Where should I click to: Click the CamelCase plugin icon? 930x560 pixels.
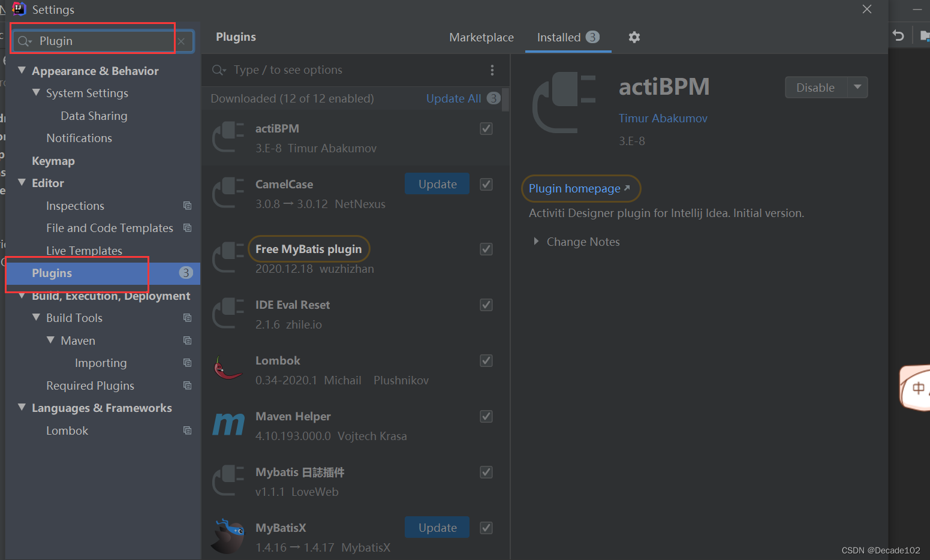point(228,193)
